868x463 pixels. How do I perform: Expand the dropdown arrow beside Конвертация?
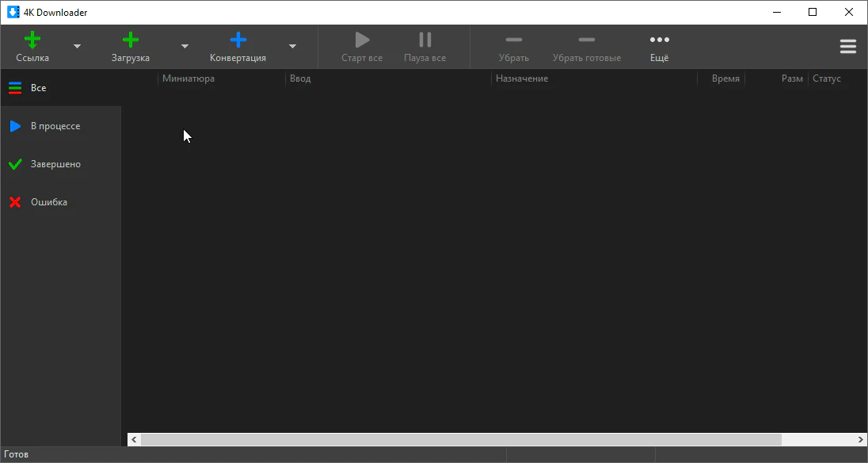point(292,47)
